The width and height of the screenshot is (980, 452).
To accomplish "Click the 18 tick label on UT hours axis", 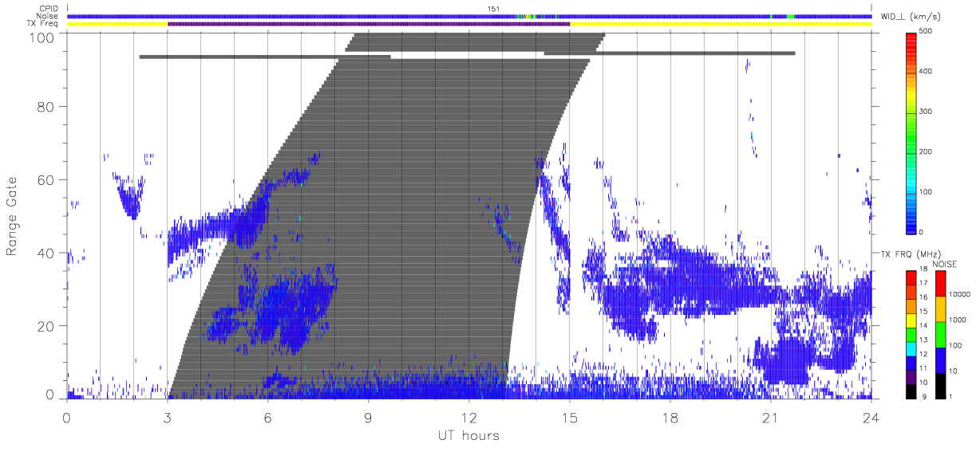I will pos(670,418).
